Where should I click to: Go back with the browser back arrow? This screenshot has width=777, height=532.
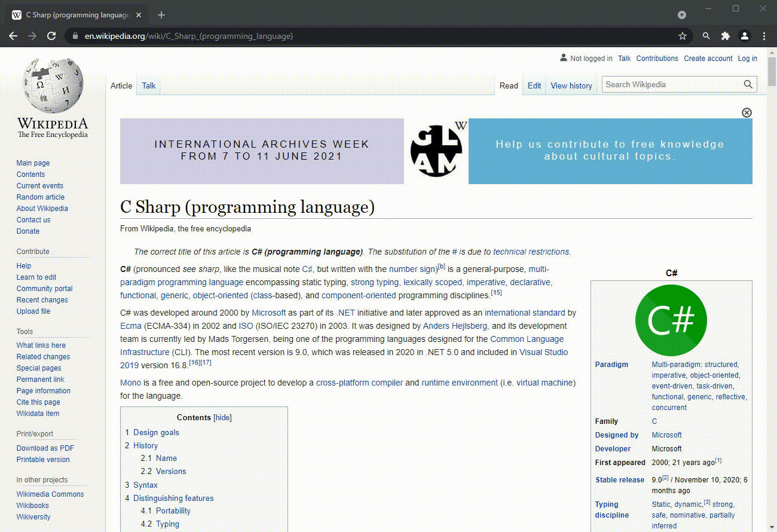pyautogui.click(x=13, y=36)
